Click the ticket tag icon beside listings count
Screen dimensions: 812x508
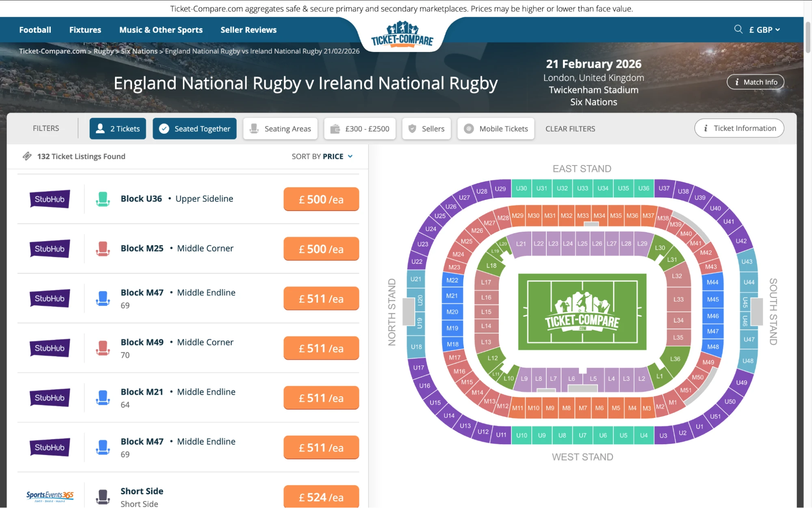tap(27, 156)
